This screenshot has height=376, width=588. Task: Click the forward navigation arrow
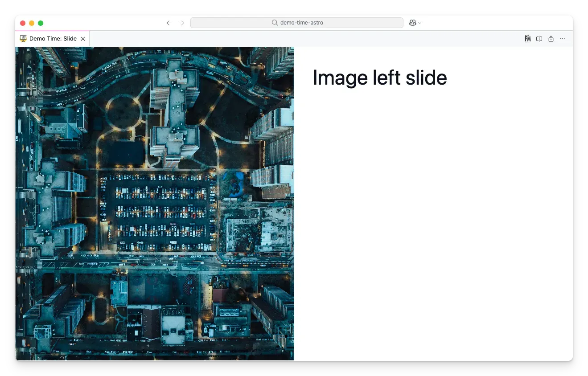tap(181, 23)
